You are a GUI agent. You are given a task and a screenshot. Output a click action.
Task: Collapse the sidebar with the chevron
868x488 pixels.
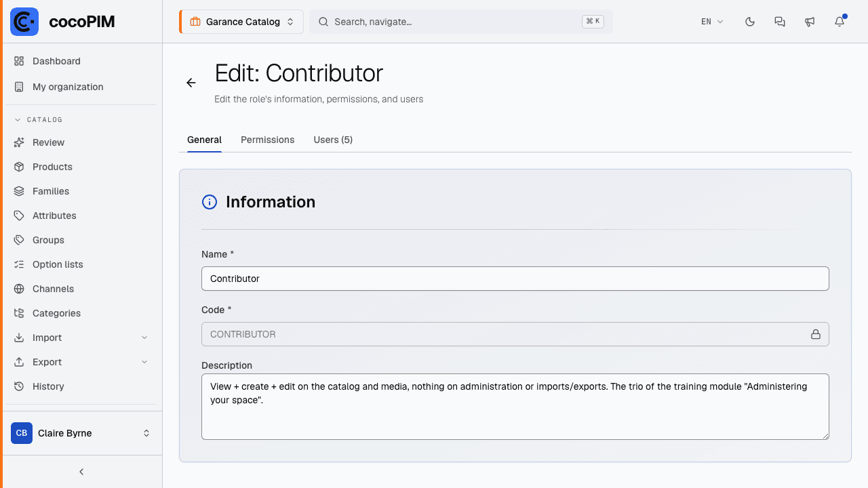pyautogui.click(x=81, y=472)
